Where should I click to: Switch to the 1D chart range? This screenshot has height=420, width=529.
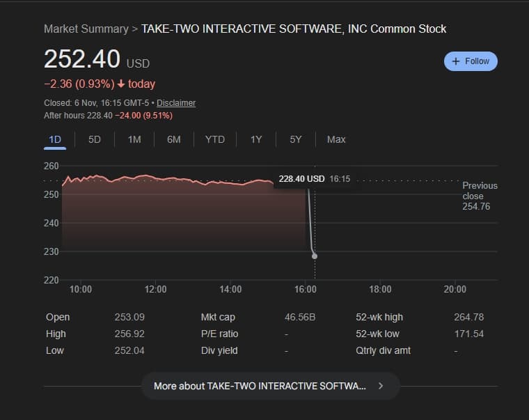pyautogui.click(x=55, y=139)
